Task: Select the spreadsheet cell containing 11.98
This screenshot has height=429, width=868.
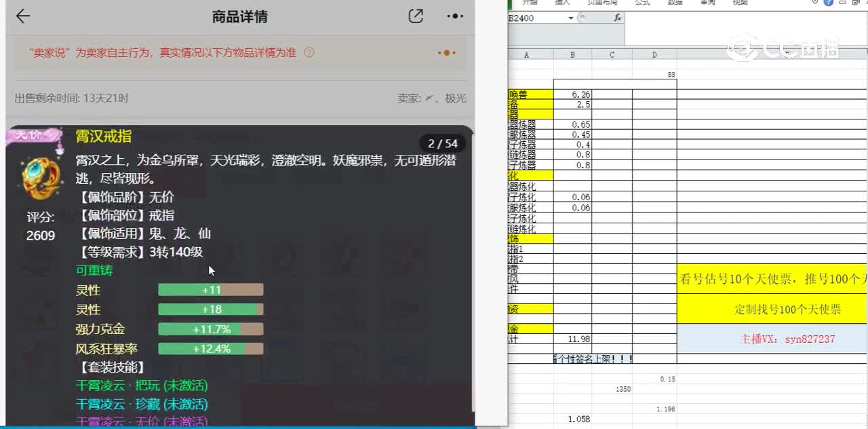Action: (x=580, y=339)
